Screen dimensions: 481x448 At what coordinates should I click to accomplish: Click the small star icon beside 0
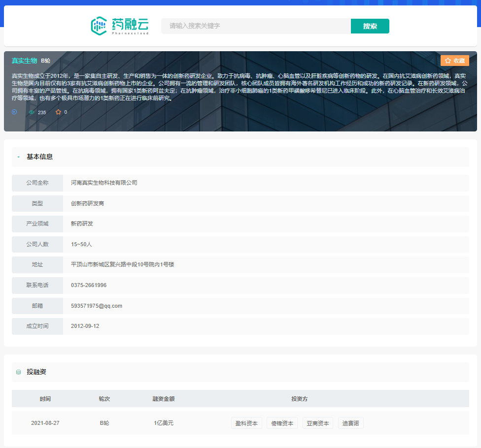pyautogui.click(x=58, y=112)
